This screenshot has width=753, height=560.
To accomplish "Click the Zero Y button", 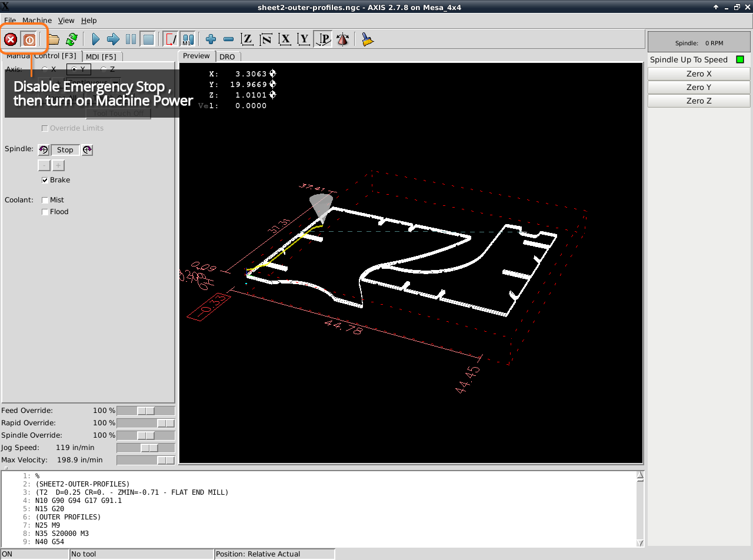I will coord(699,88).
